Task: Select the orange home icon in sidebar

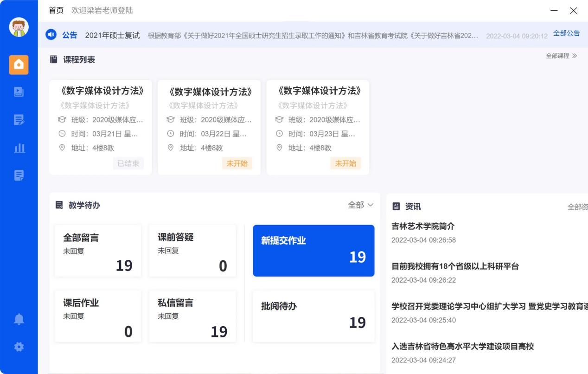Action: tap(19, 65)
